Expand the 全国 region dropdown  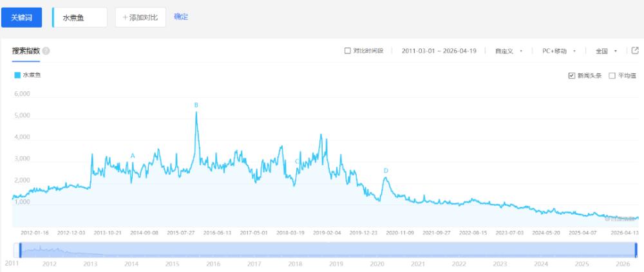tap(607, 51)
